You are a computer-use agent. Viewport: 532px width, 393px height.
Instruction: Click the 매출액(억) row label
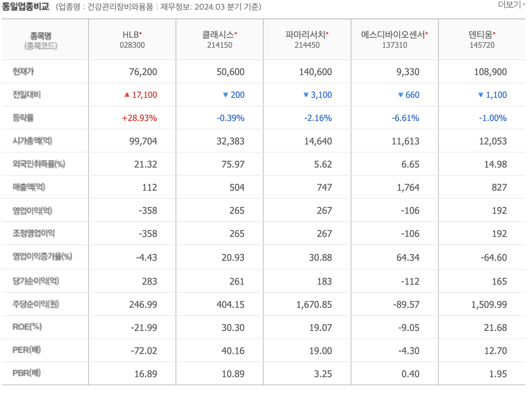[29, 187]
